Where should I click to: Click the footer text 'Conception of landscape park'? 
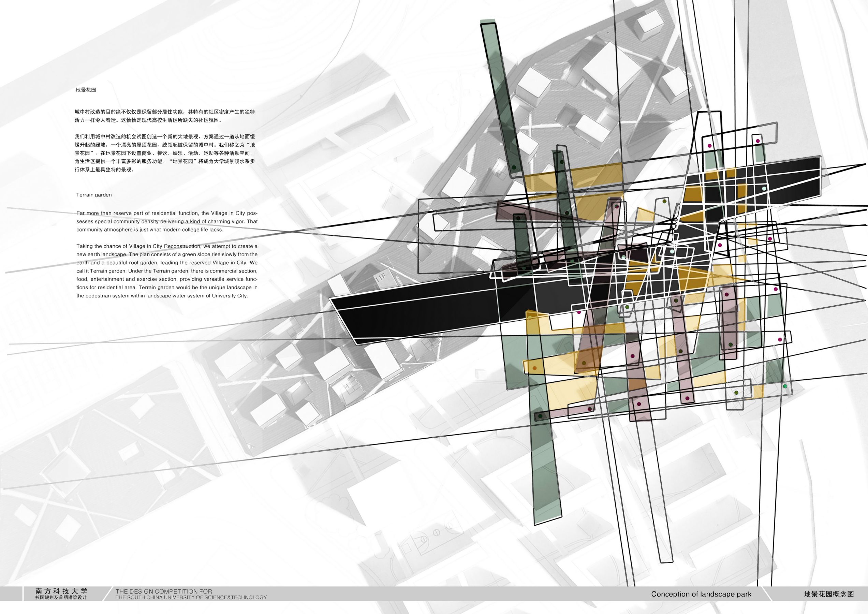(701, 594)
